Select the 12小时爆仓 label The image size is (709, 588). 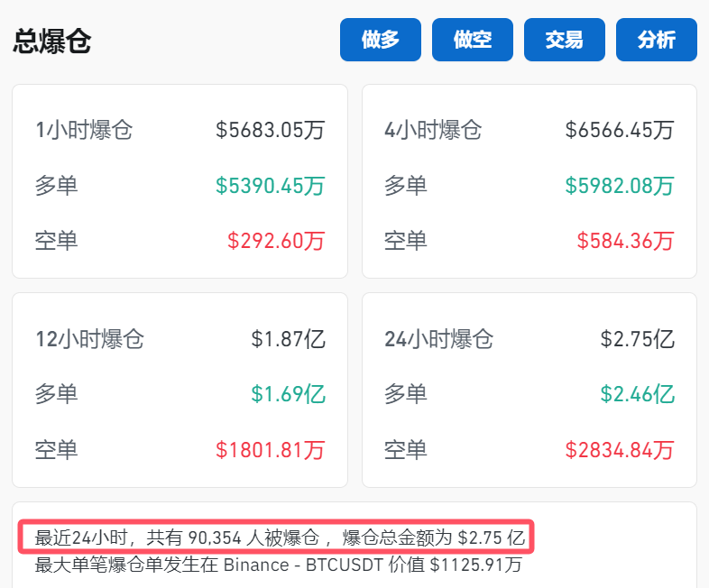[x=89, y=339]
